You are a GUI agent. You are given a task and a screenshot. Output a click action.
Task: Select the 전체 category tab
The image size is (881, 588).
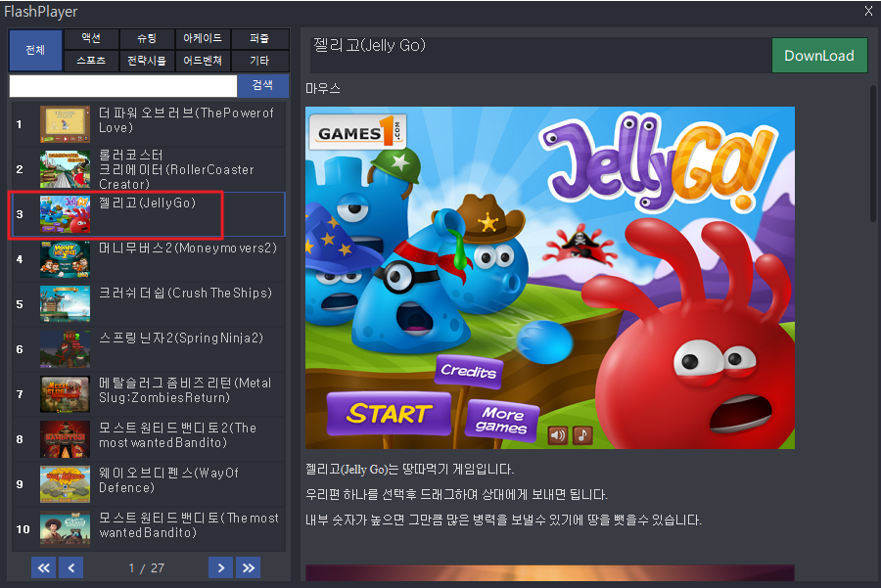[35, 50]
